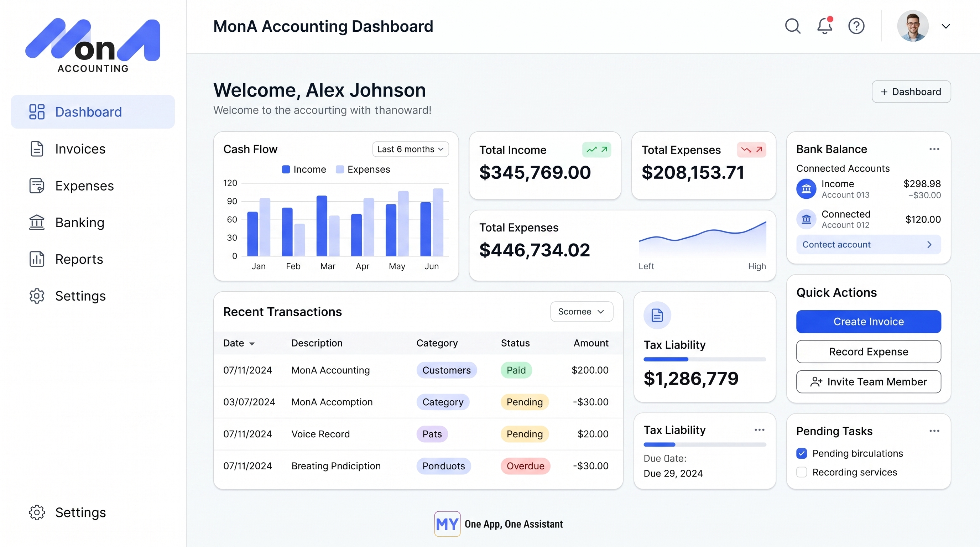Click Record Expense button
The width and height of the screenshot is (980, 547).
coord(869,351)
